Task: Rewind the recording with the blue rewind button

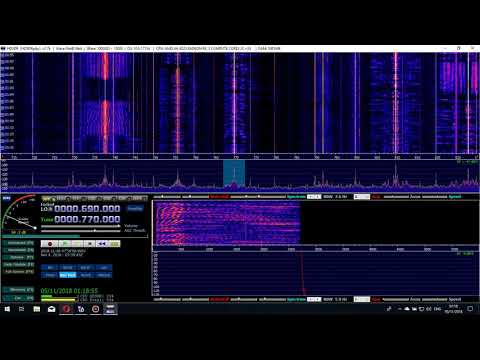Action: [102, 244]
